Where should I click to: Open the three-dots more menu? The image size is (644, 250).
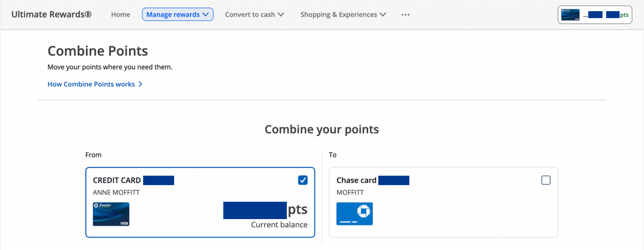tap(405, 15)
